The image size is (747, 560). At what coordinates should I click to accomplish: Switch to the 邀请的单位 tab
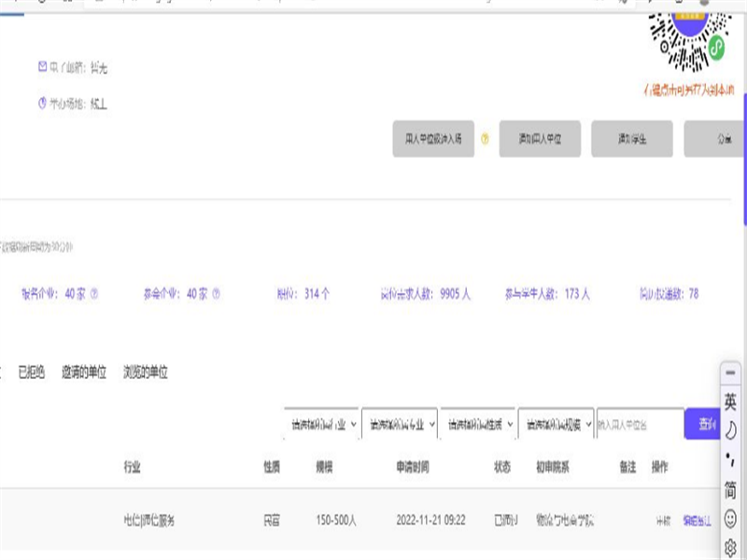(84, 372)
